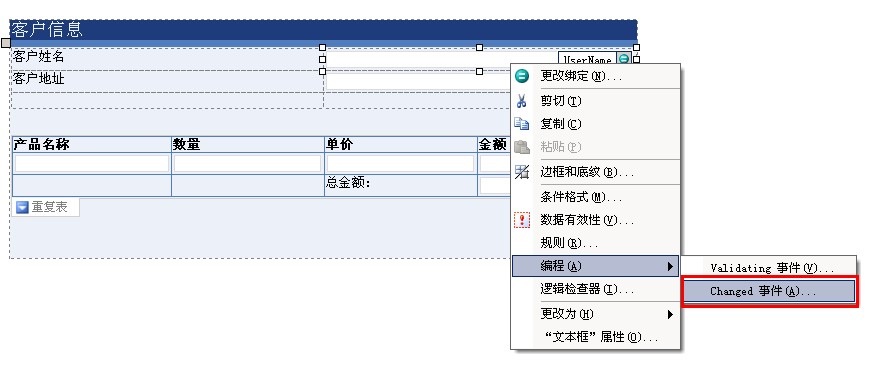Open 边框和底纹(B)... dialog
The width and height of the screenshot is (869, 370).
pos(595,172)
